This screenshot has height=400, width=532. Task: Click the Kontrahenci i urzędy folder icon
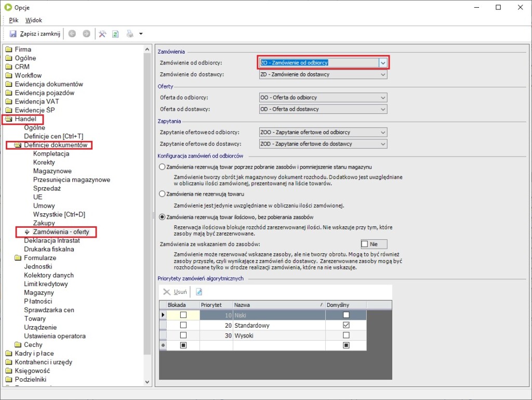pos(9,363)
